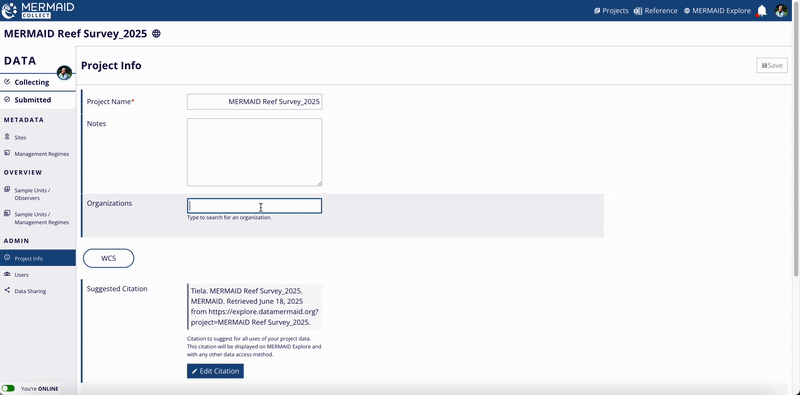
Task: Click the Project Name field
Action: point(254,102)
